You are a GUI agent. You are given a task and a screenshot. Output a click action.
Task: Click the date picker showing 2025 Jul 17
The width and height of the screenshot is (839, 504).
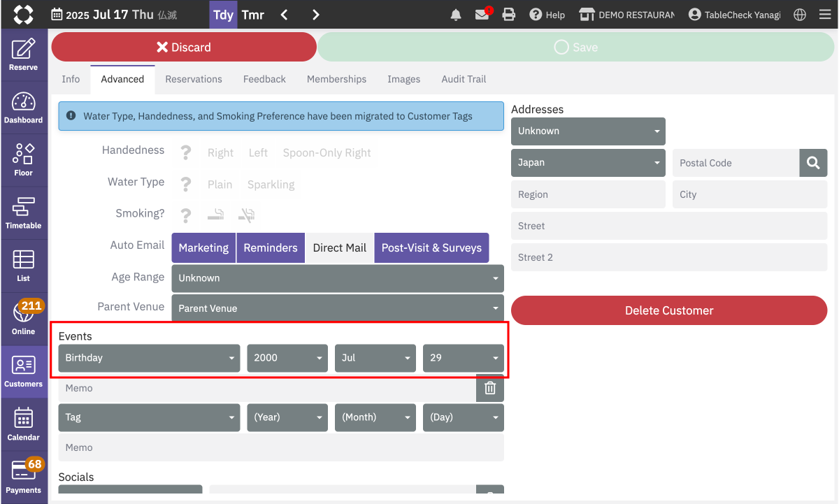114,15
